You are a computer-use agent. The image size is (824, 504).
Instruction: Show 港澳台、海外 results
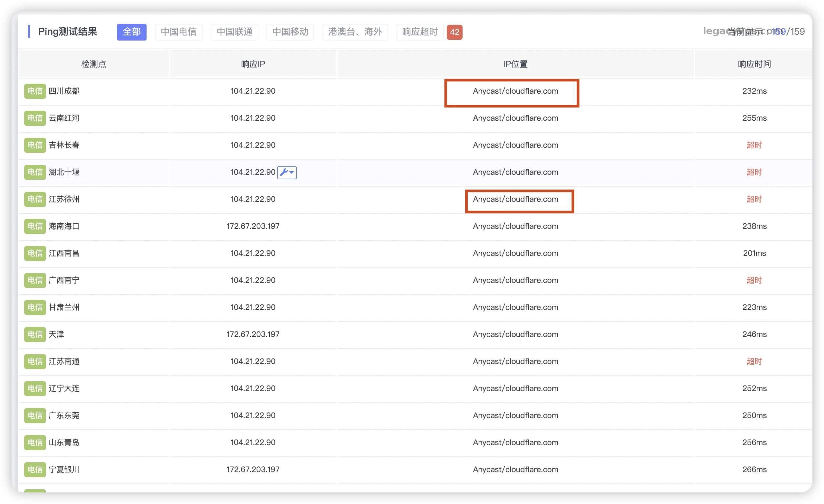coord(355,32)
